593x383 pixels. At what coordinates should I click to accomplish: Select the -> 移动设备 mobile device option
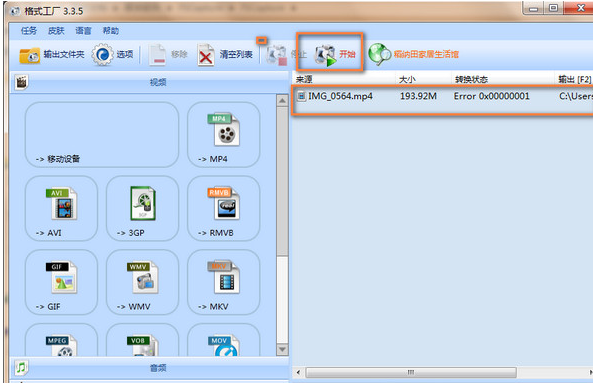pos(102,135)
